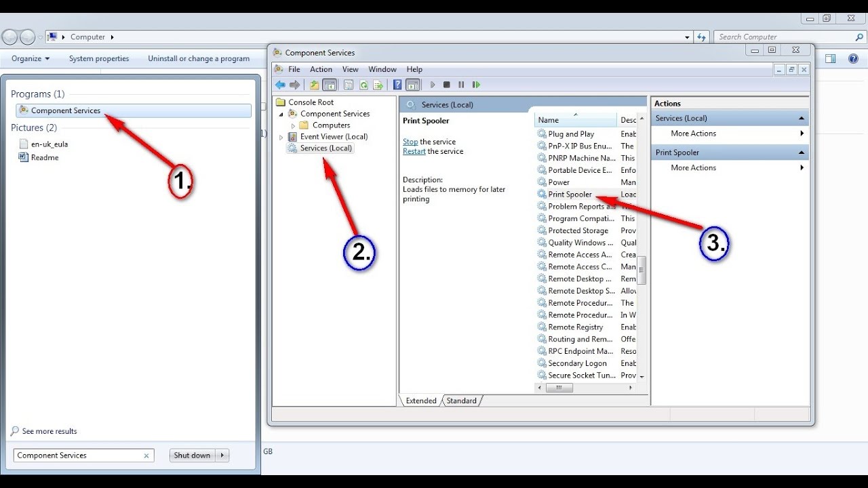Click the Restart Service icon
868x488 pixels.
click(476, 85)
